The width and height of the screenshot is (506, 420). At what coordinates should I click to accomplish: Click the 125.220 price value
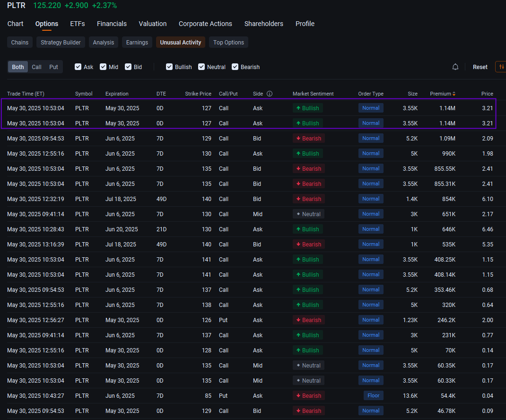[47, 6]
